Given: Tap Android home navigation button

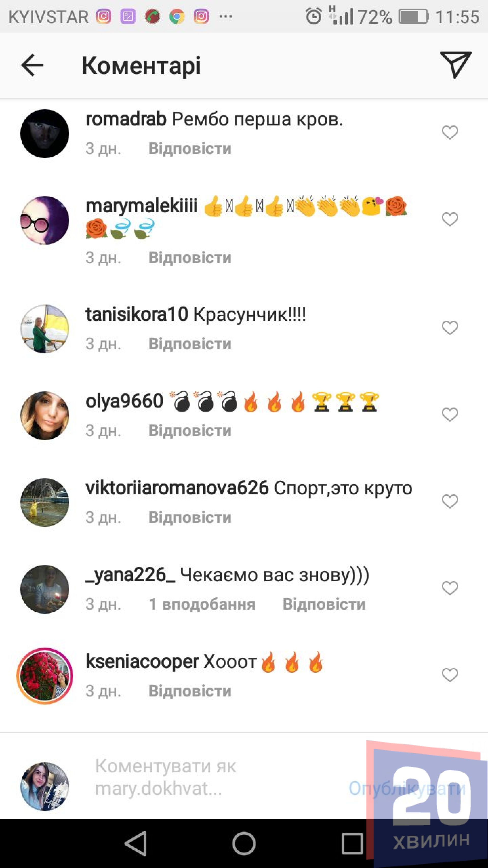Looking at the screenshot, I should [x=244, y=843].
